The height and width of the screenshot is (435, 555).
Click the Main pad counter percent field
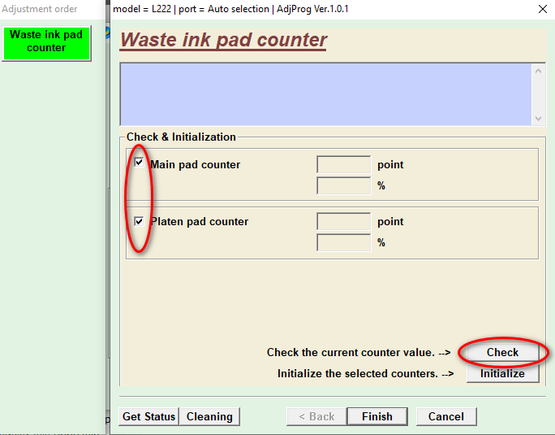coord(344,185)
